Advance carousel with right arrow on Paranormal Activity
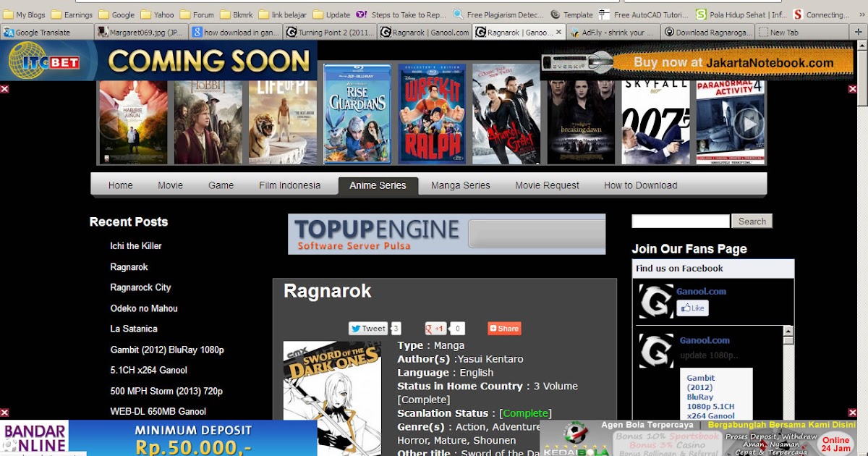This screenshot has width=868, height=456. [x=749, y=124]
